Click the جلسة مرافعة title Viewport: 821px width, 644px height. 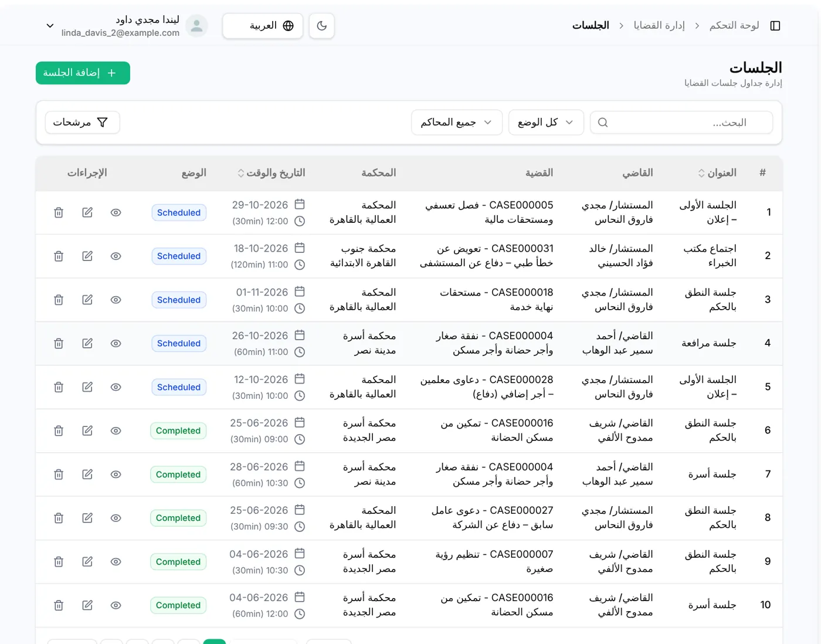click(709, 343)
